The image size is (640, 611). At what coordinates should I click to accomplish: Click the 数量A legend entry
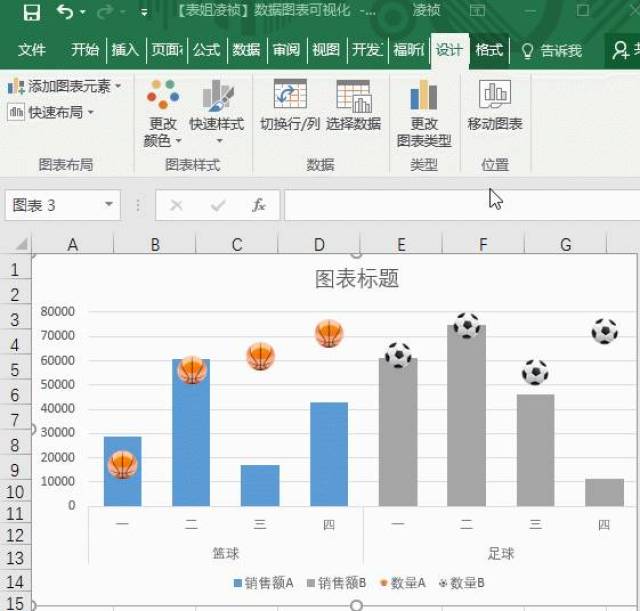[402, 583]
